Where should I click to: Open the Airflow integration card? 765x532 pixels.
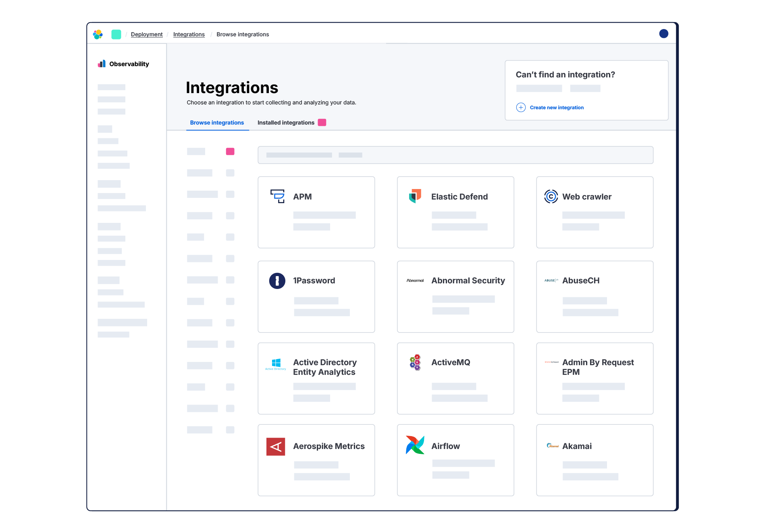pyautogui.click(x=455, y=460)
